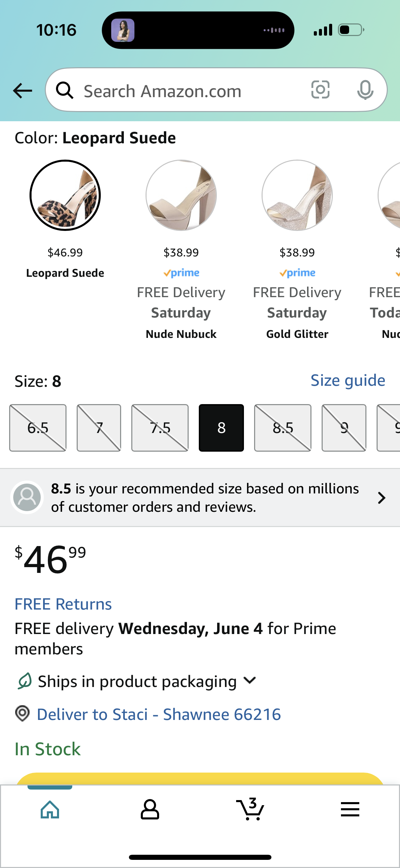Viewport: 400px width, 868px height.
Task: Change delivery address Staci - Shawnee 66216
Action: (x=159, y=714)
